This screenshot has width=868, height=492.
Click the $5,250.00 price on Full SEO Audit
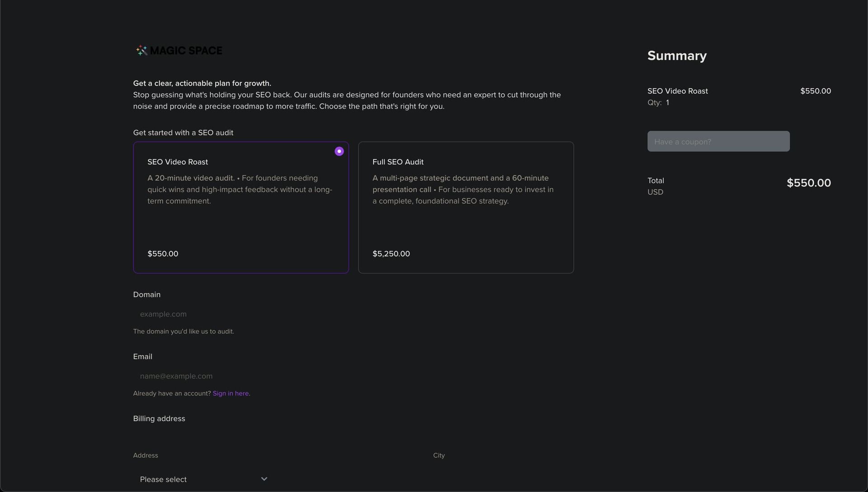(x=391, y=254)
